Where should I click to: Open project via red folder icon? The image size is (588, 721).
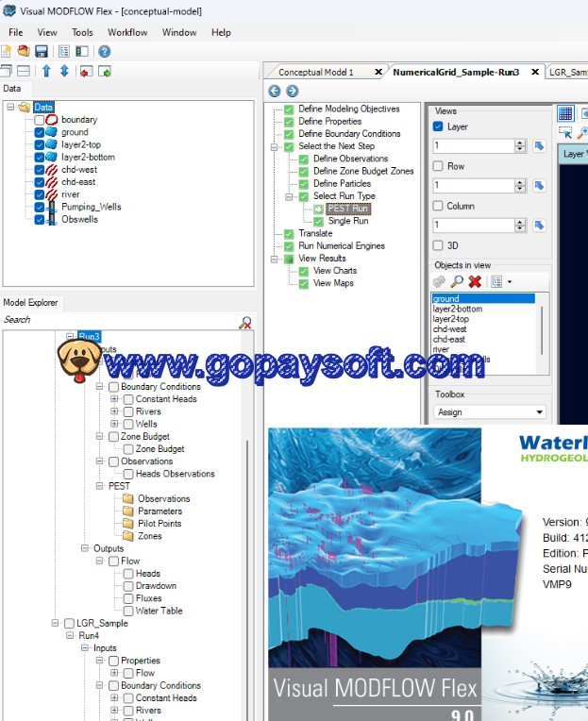[24, 51]
